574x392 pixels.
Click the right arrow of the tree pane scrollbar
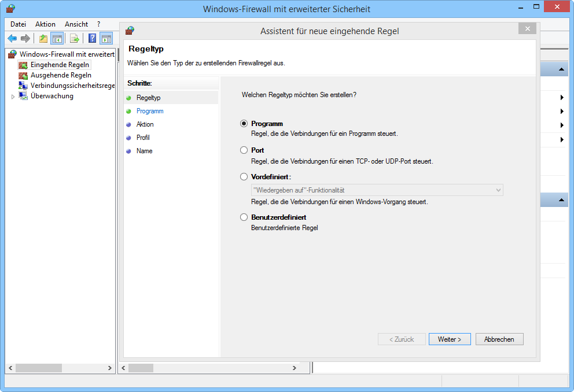[109, 368]
